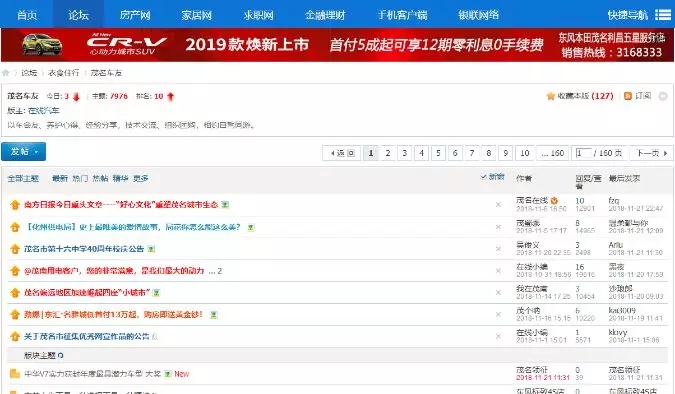Open the 全部主题 filter dropdown
Image resolution: width=675 pixels, height=394 pixels.
[x=23, y=178]
